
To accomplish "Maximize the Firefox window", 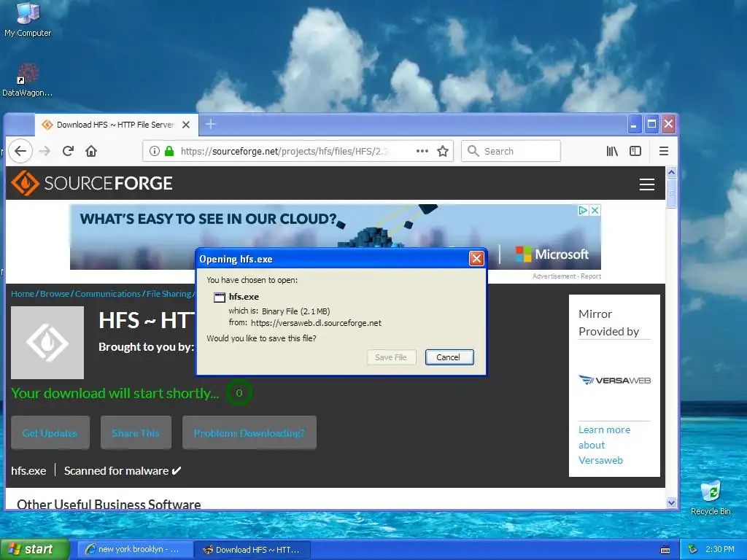I will [x=651, y=124].
